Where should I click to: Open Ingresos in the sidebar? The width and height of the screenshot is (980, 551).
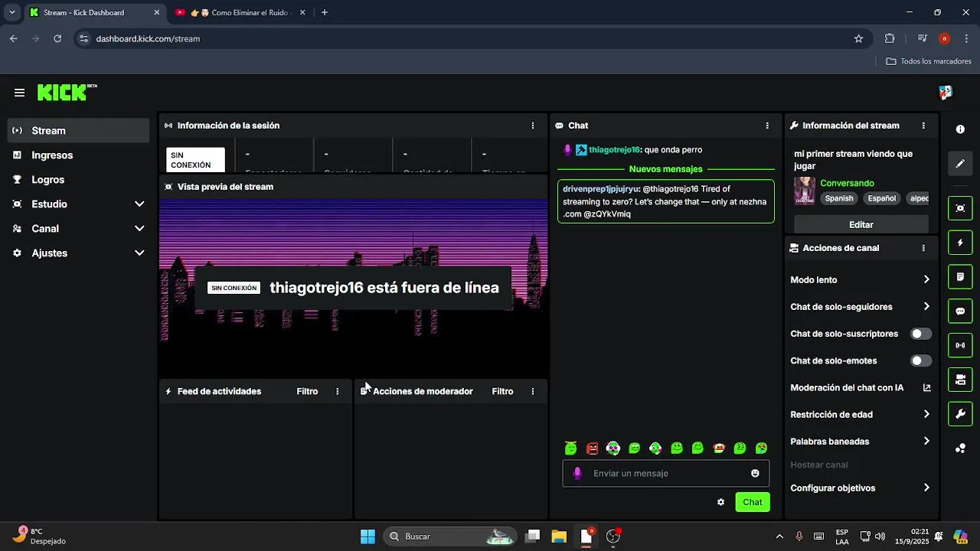[79, 155]
